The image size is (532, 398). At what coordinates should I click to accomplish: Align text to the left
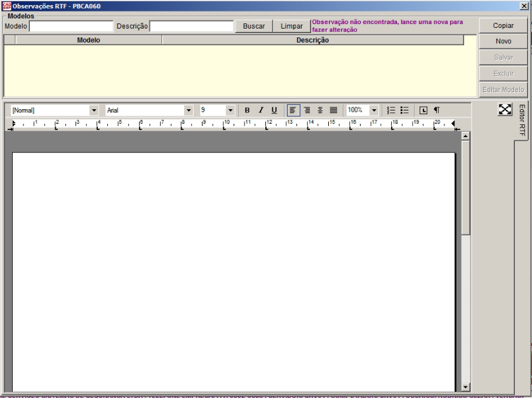[x=293, y=110]
